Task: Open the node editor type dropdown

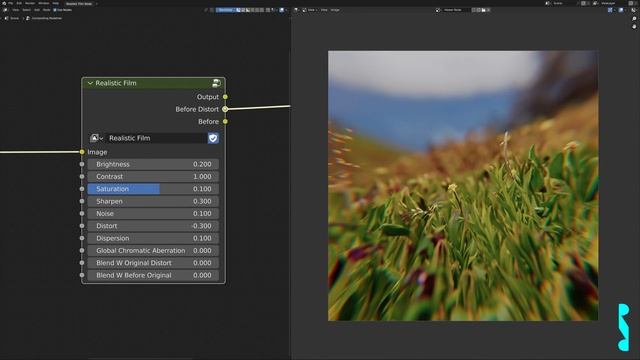Action: 5,10
